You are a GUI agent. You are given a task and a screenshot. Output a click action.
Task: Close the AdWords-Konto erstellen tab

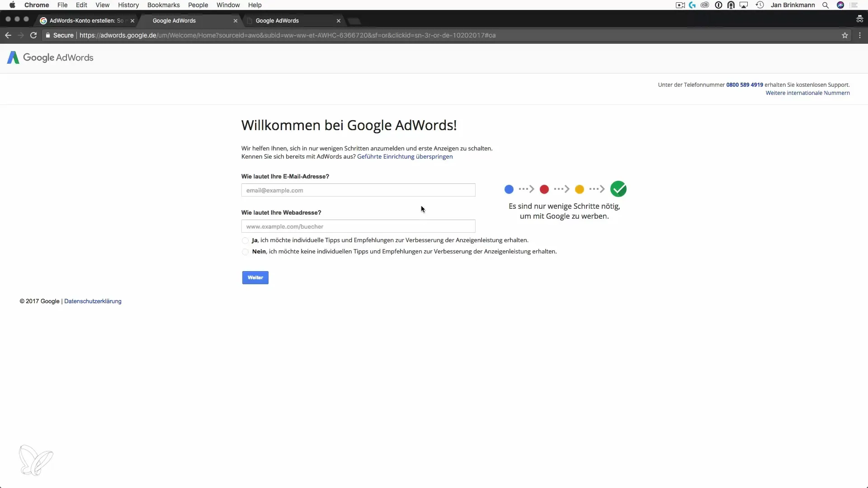click(132, 21)
